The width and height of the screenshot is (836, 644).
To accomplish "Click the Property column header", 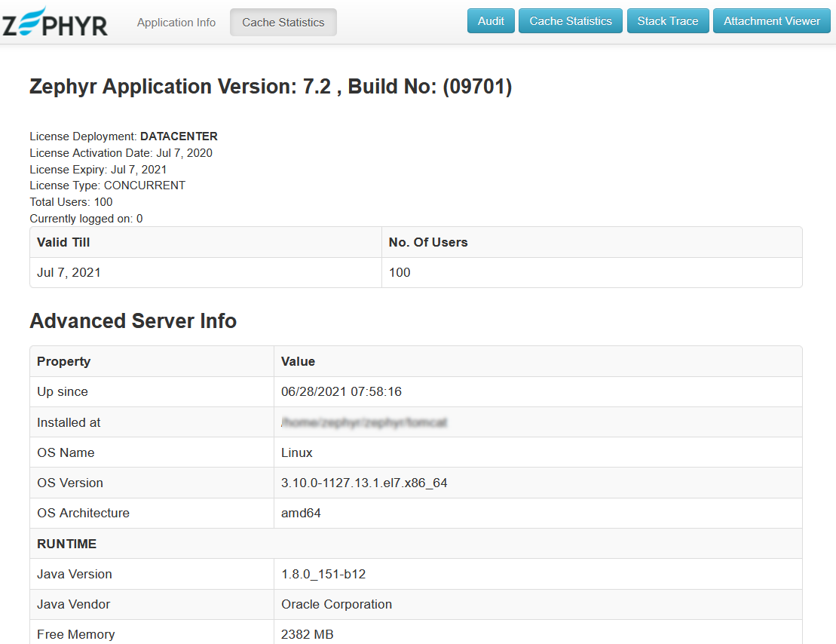I will pyautogui.click(x=63, y=361).
